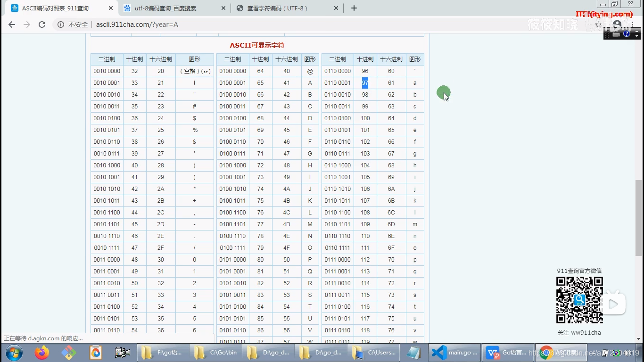The height and width of the screenshot is (362, 644).
Task: Click the binary cell 0111 0100
Action: coord(338,307)
